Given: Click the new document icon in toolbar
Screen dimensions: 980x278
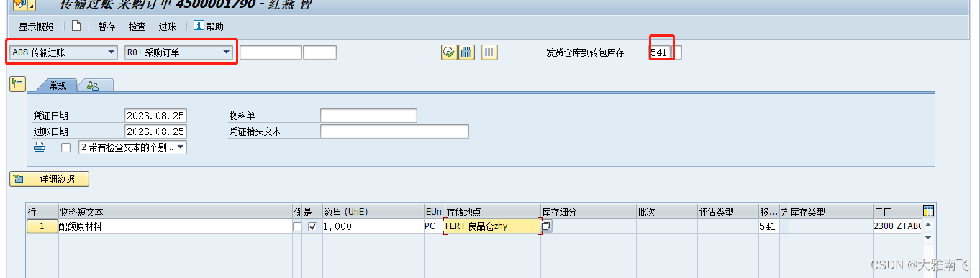Looking at the screenshot, I should 76,26.
